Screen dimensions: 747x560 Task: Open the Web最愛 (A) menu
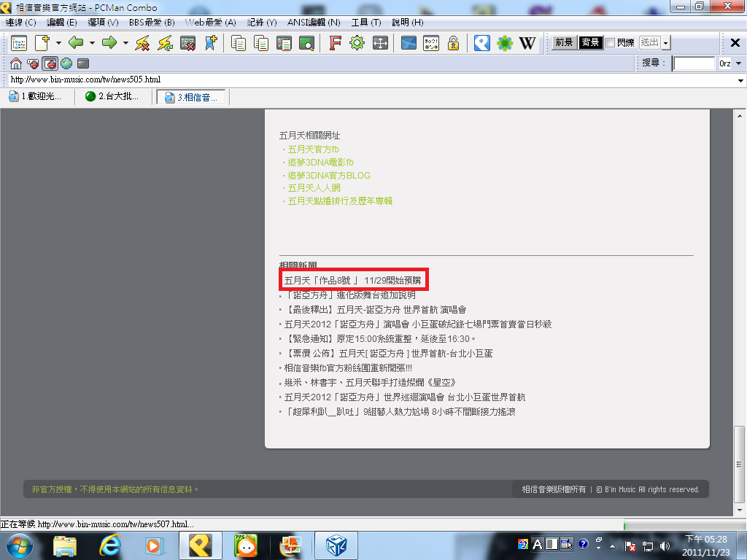[x=211, y=23]
